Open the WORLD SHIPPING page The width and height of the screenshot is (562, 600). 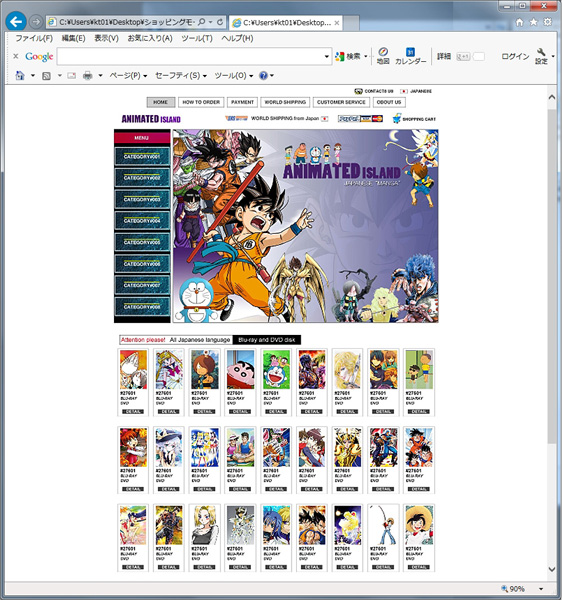point(285,102)
